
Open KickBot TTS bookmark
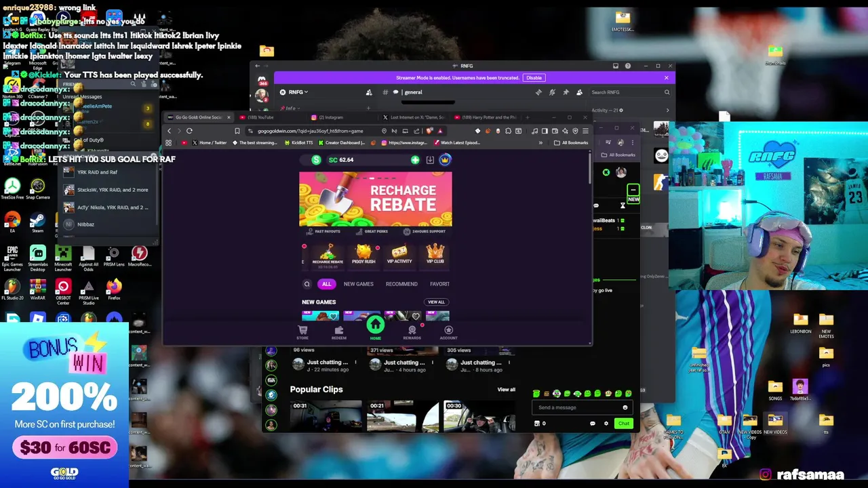[298, 143]
